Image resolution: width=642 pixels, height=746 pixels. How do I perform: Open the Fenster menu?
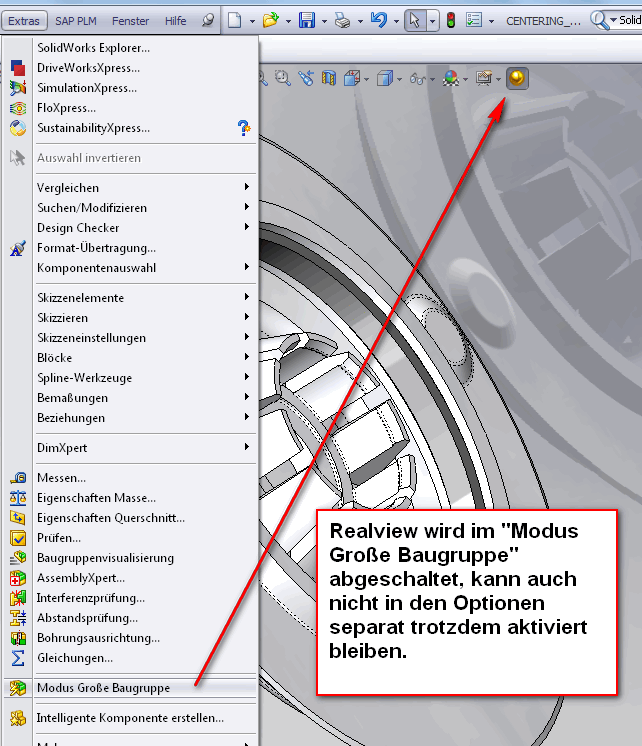point(130,21)
